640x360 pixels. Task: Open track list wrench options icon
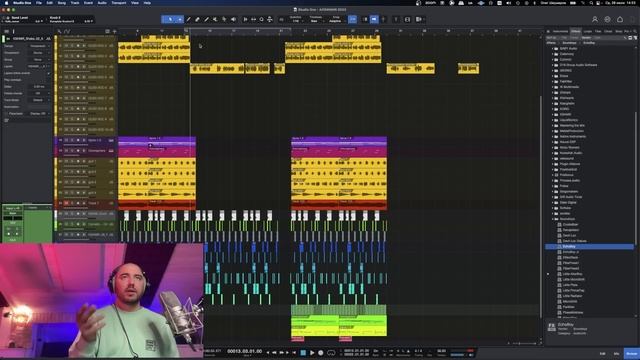[x=60, y=31]
